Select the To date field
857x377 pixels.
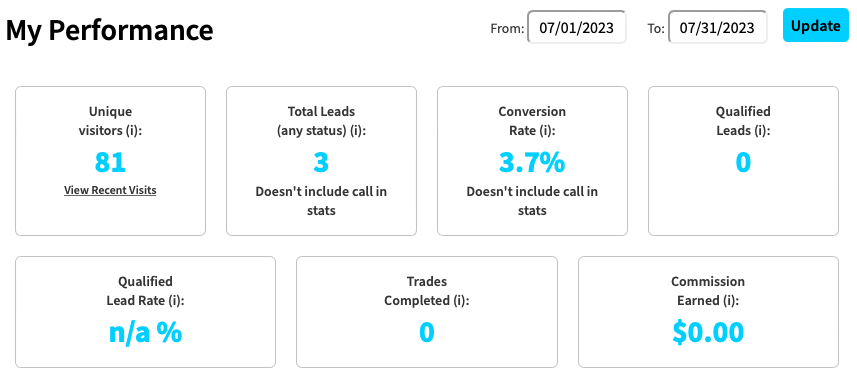tap(718, 27)
